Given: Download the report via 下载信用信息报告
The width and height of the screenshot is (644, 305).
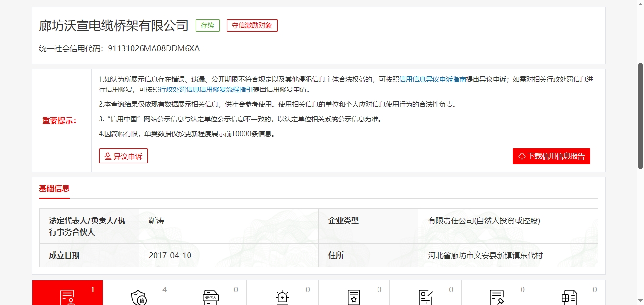Looking at the screenshot, I should 552,156.
